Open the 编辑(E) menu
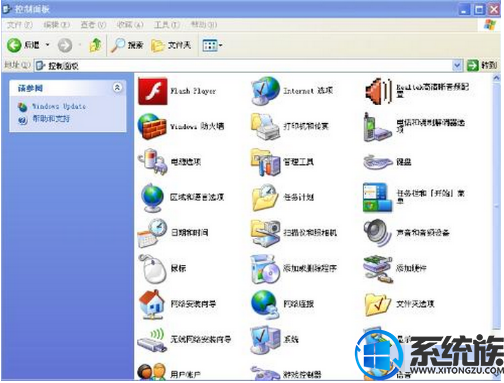 [x=57, y=25]
